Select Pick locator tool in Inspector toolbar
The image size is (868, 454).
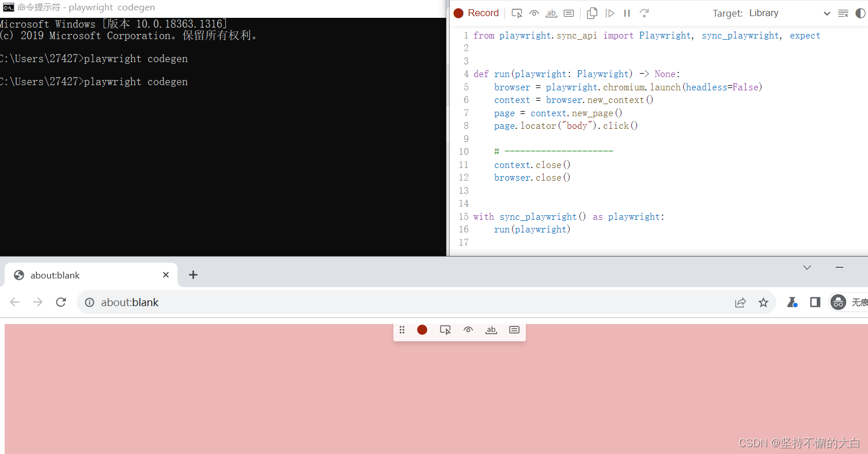[517, 13]
